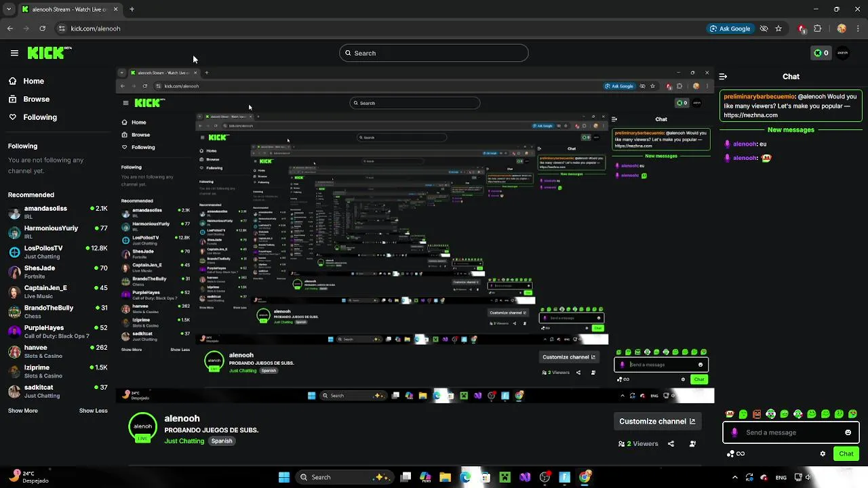868x488 pixels.
Task: Open amandasoliss recommended channel
Action: point(58,212)
